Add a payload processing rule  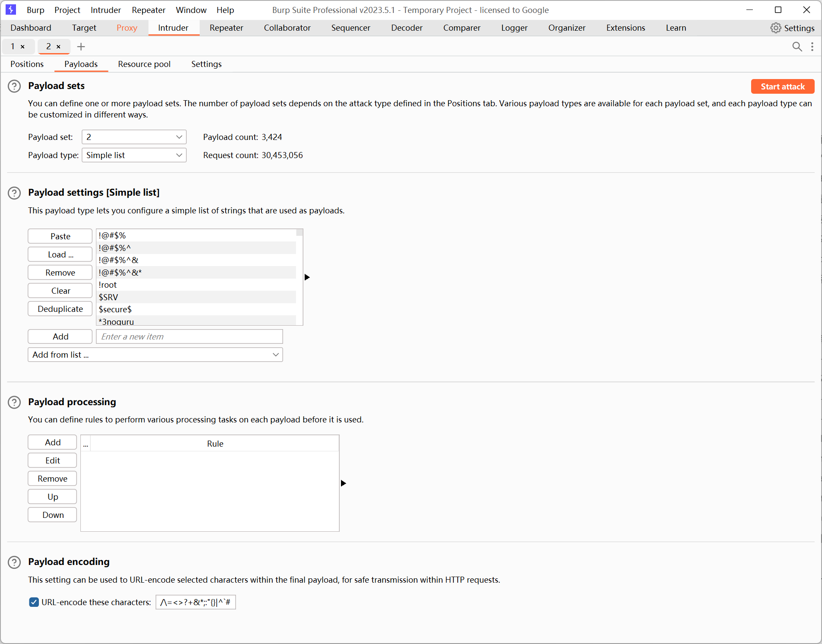click(52, 442)
